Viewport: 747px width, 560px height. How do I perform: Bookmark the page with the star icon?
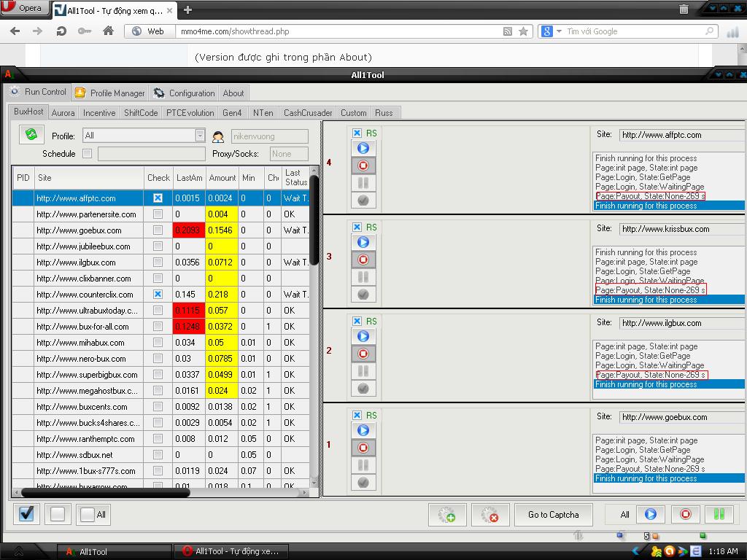pos(523,31)
